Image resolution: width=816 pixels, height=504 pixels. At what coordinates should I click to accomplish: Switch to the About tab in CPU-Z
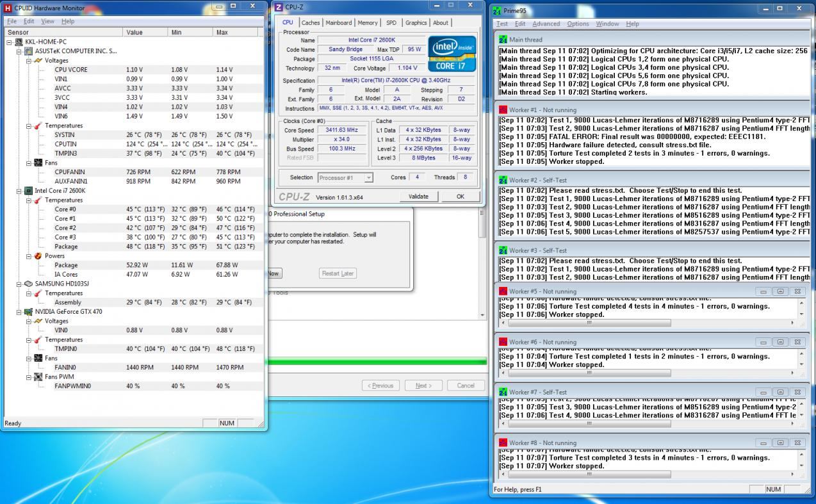(441, 22)
